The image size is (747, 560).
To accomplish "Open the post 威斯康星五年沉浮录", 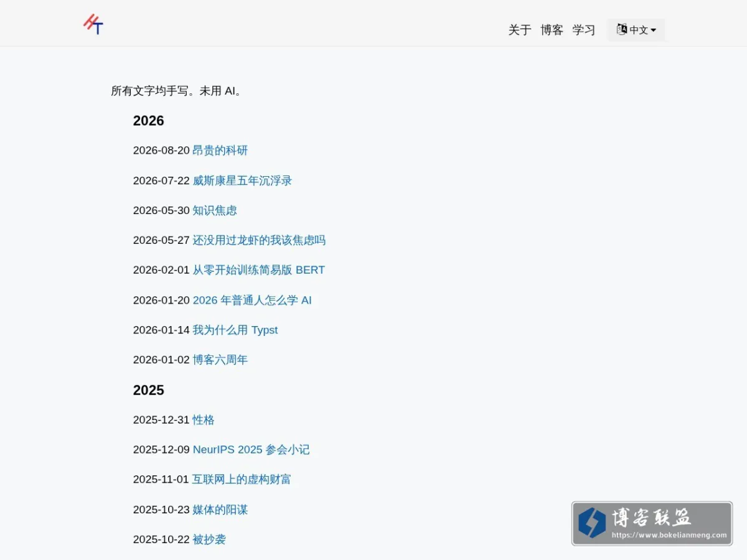I will (x=242, y=180).
